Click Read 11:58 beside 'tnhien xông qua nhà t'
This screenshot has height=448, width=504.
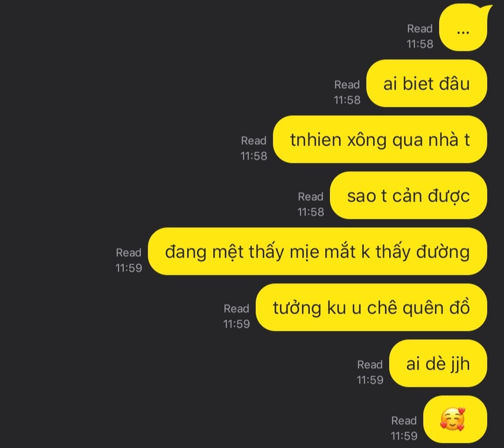tap(254, 148)
